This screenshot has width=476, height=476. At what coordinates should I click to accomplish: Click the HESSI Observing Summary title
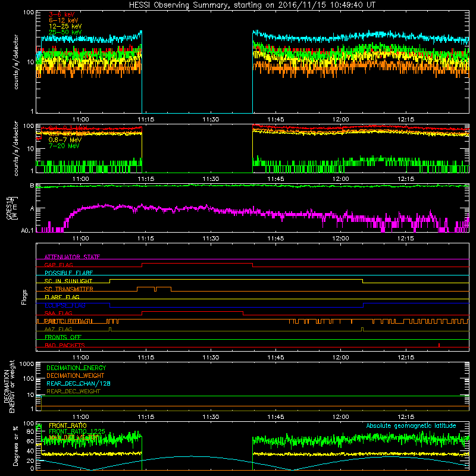[252, 5]
